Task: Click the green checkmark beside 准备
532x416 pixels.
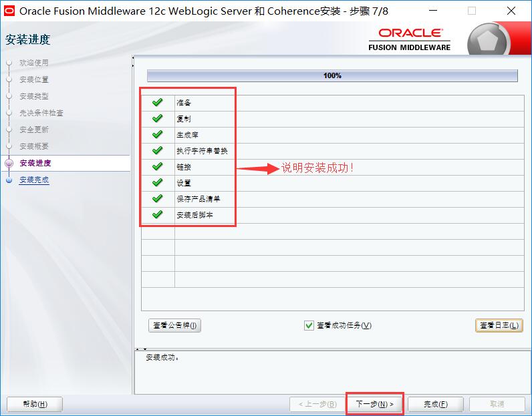Action: [x=158, y=102]
